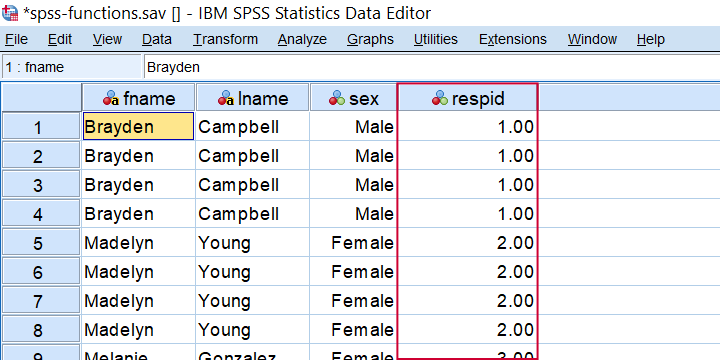Select row header 5
Viewport: 720px width, 360px height.
41,242
